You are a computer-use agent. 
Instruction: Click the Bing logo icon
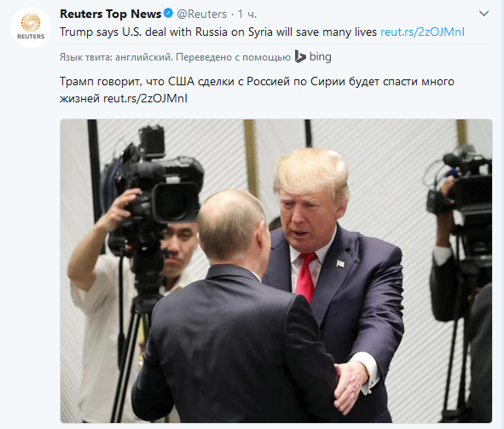300,56
